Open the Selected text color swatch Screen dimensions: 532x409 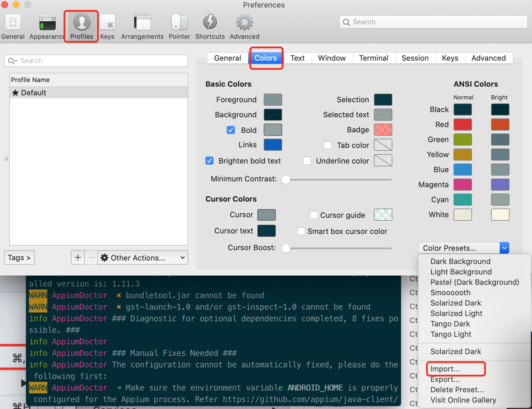click(383, 115)
